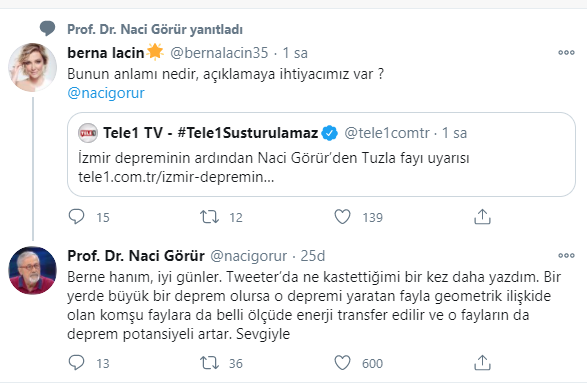Reply to berna lacin's tweet

coord(77,217)
